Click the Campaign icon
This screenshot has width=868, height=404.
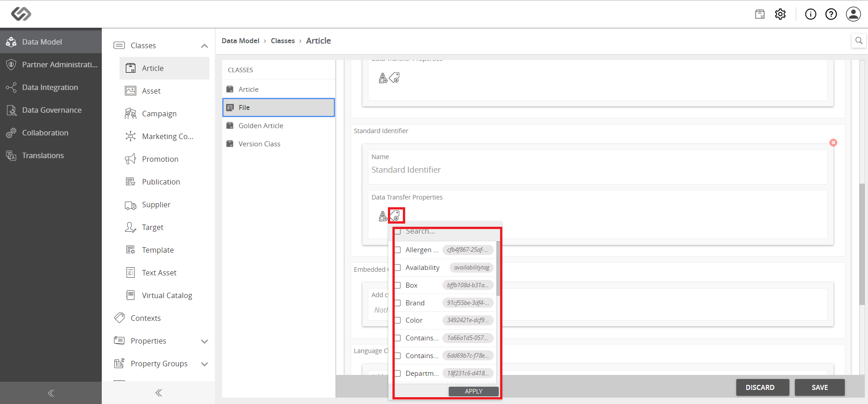click(130, 114)
